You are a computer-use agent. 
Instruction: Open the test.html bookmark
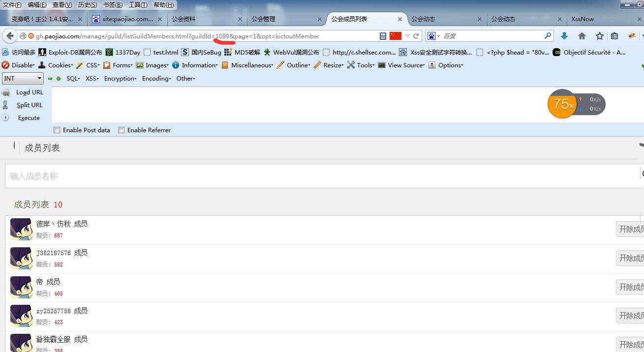(x=161, y=52)
